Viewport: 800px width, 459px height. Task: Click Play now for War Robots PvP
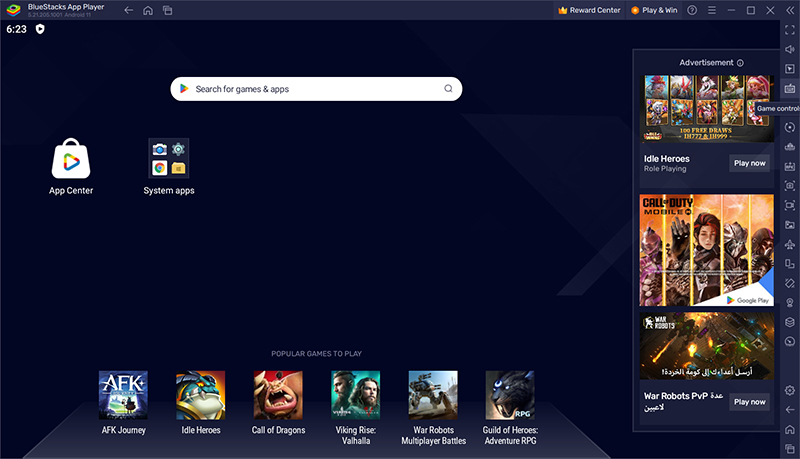pyautogui.click(x=749, y=402)
